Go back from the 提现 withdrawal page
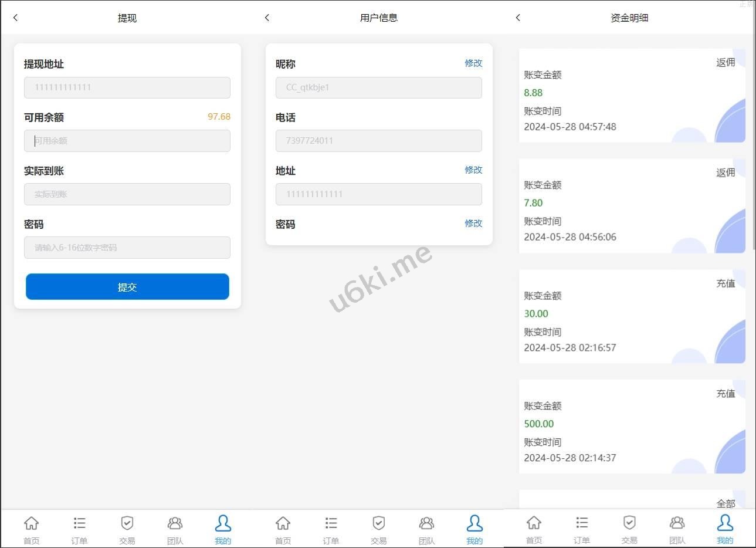 pos(16,18)
